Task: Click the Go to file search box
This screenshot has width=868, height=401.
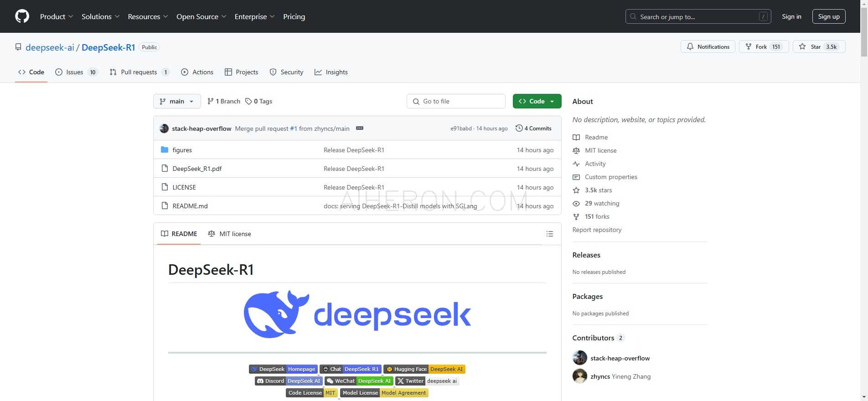Action: (x=456, y=101)
